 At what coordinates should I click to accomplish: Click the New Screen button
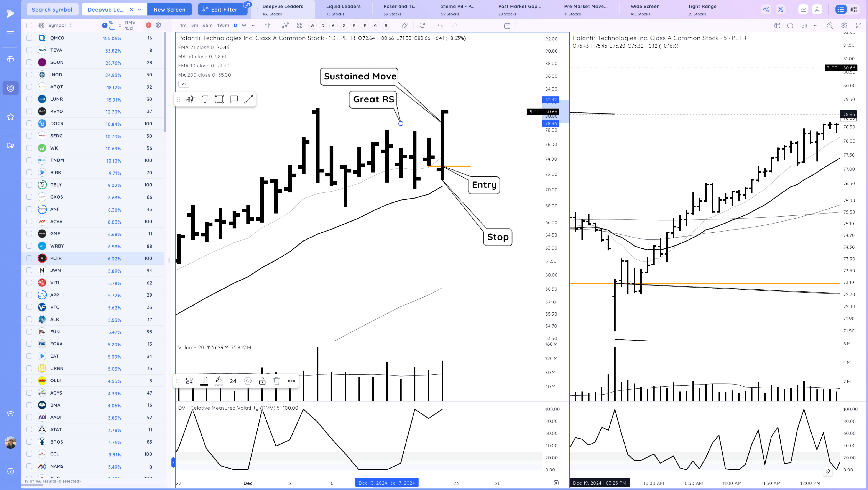pos(169,9)
